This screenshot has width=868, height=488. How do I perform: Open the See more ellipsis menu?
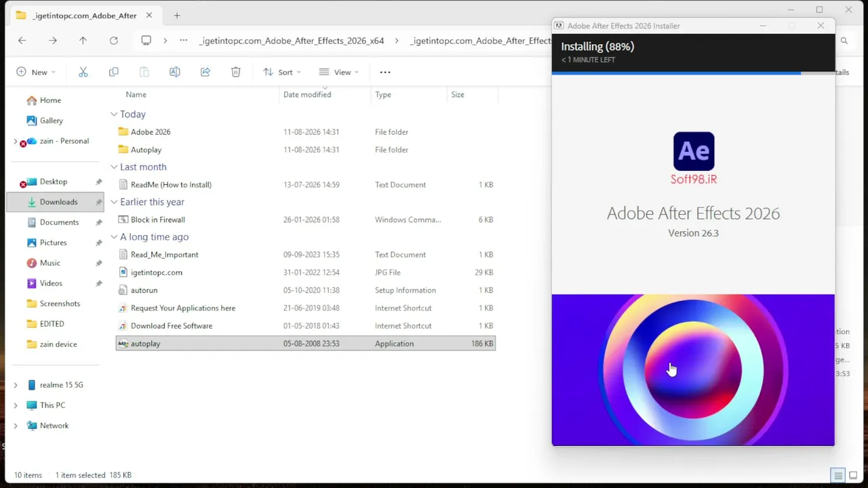click(x=385, y=72)
